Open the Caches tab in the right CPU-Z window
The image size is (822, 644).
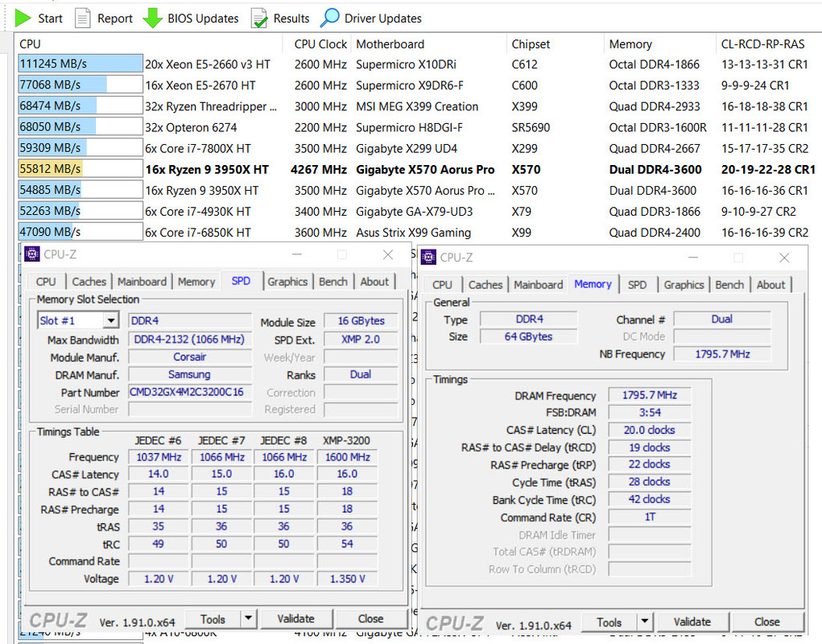pyautogui.click(x=485, y=285)
